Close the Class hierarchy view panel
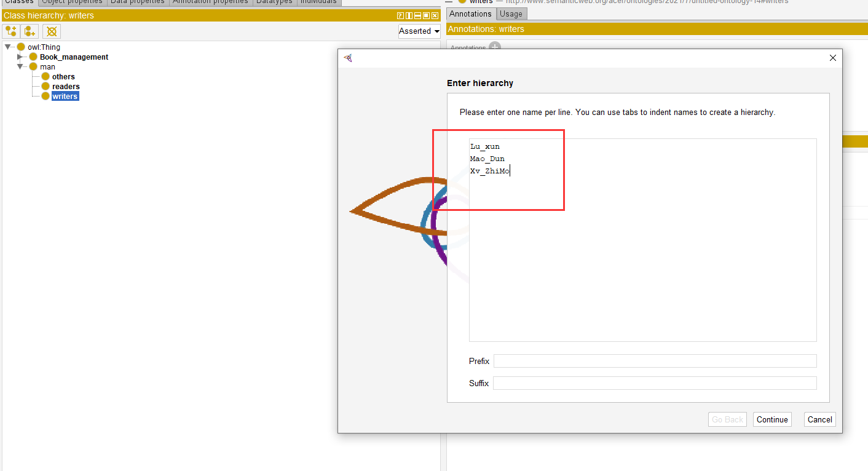The image size is (868, 471). coord(435,15)
